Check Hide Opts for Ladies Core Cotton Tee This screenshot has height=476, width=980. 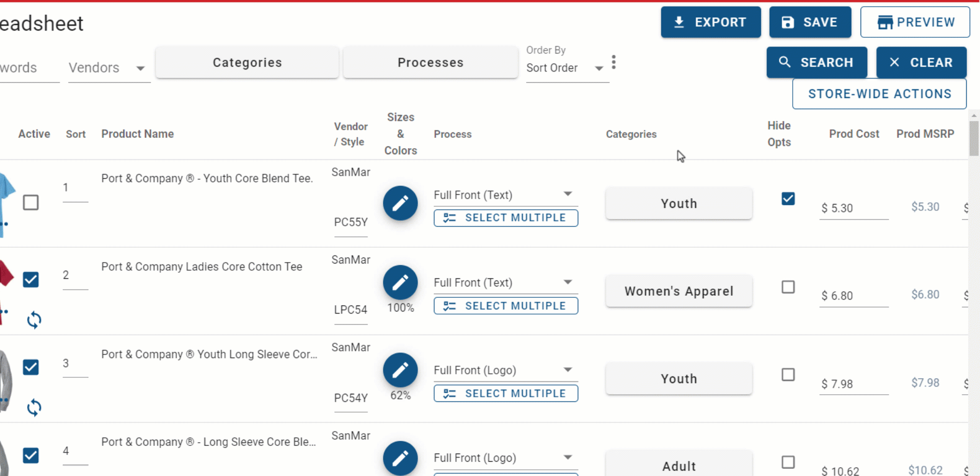tap(788, 287)
